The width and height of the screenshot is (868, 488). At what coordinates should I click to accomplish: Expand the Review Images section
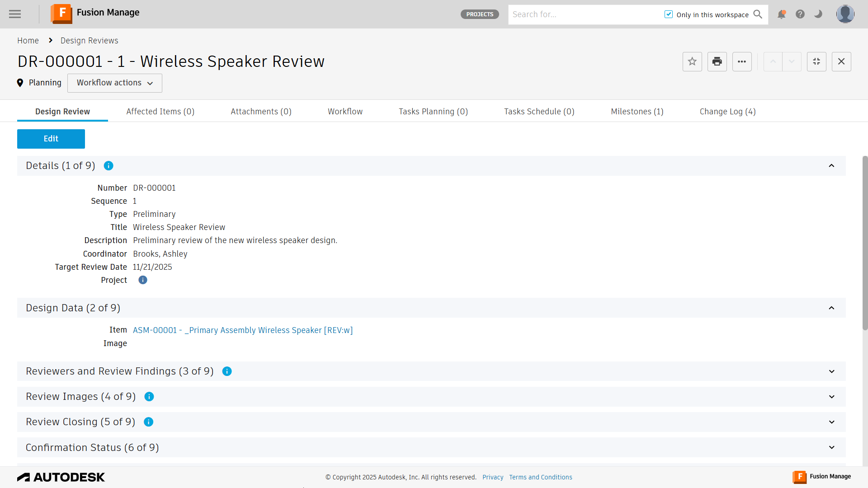tap(832, 396)
